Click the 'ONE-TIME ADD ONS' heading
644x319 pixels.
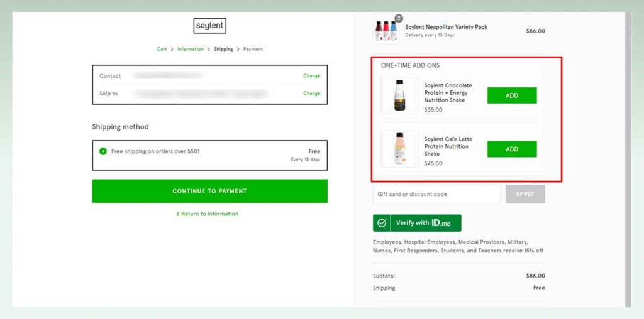click(410, 65)
